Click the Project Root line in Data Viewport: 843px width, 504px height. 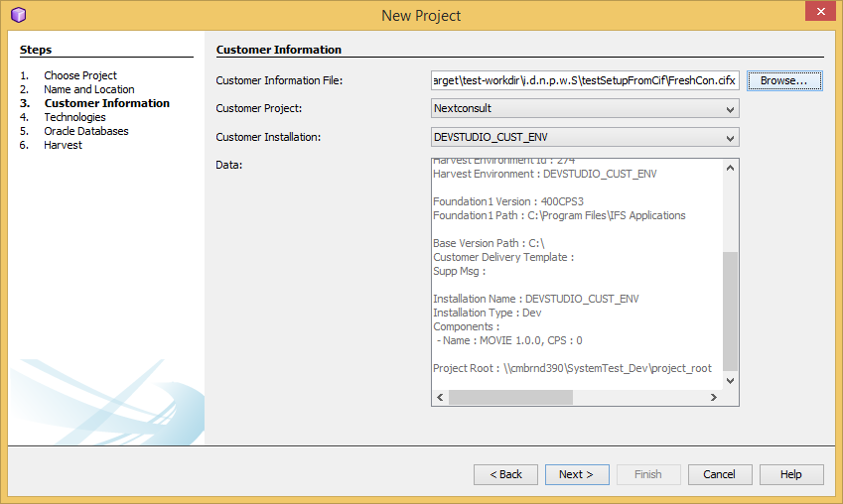coord(572,368)
